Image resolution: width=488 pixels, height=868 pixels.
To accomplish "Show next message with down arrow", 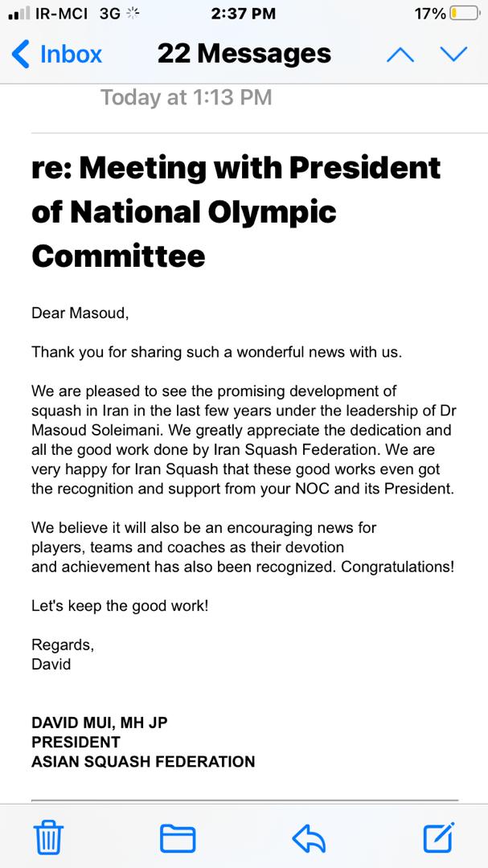I will pos(453,55).
